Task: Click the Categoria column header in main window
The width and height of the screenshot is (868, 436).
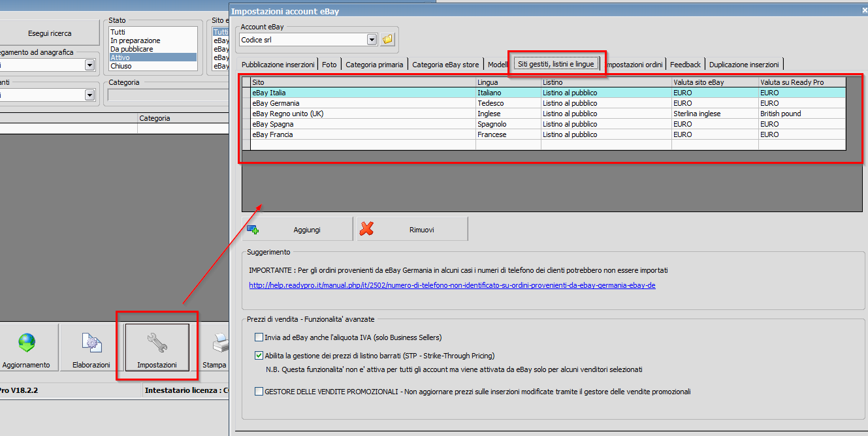Action: pyautogui.click(x=183, y=118)
